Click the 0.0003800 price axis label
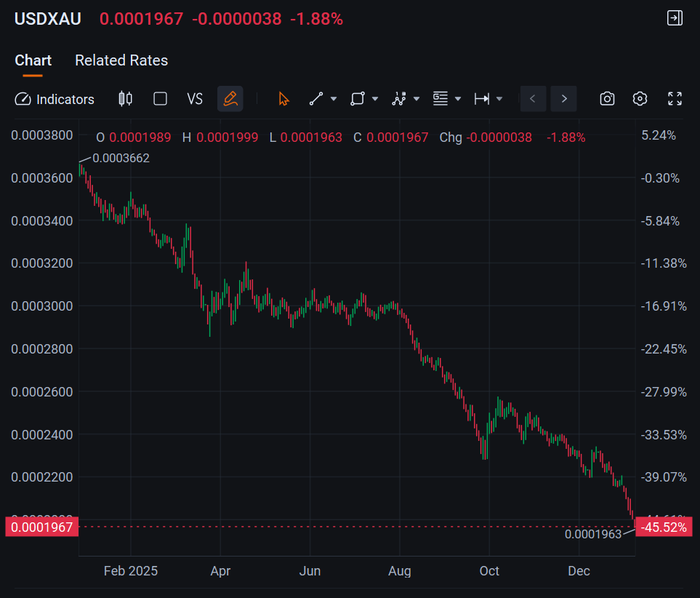Viewport: 700px width, 598px height. (42, 135)
